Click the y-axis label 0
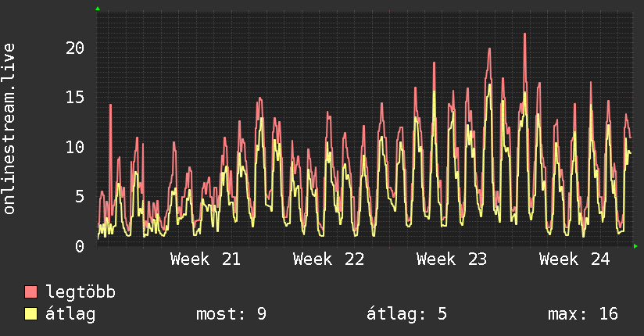The width and height of the screenshot is (644, 336). [x=80, y=246]
